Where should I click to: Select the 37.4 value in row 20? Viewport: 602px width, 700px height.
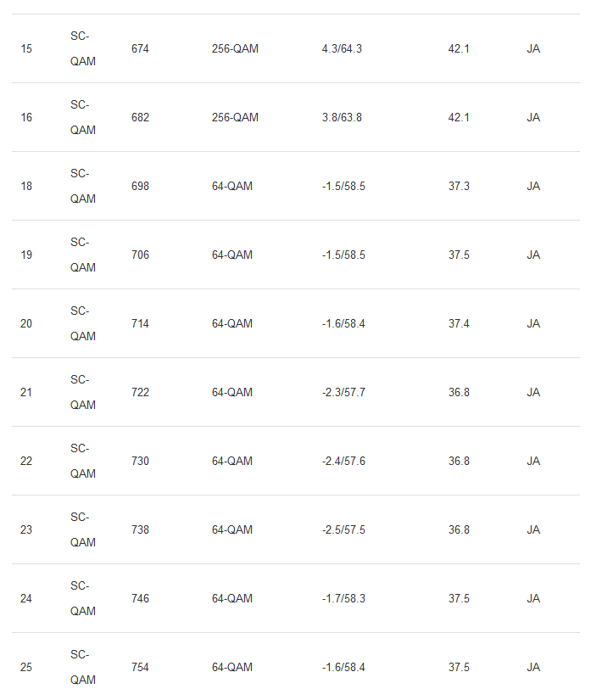459,323
